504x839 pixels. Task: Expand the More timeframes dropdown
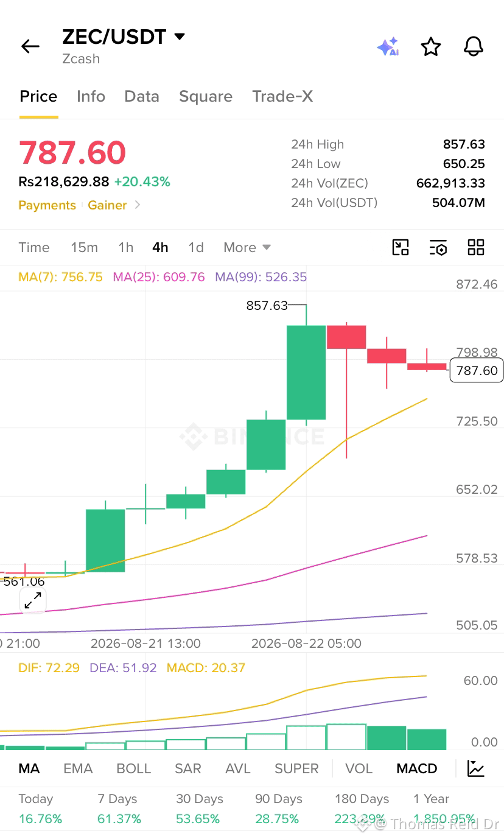(247, 247)
